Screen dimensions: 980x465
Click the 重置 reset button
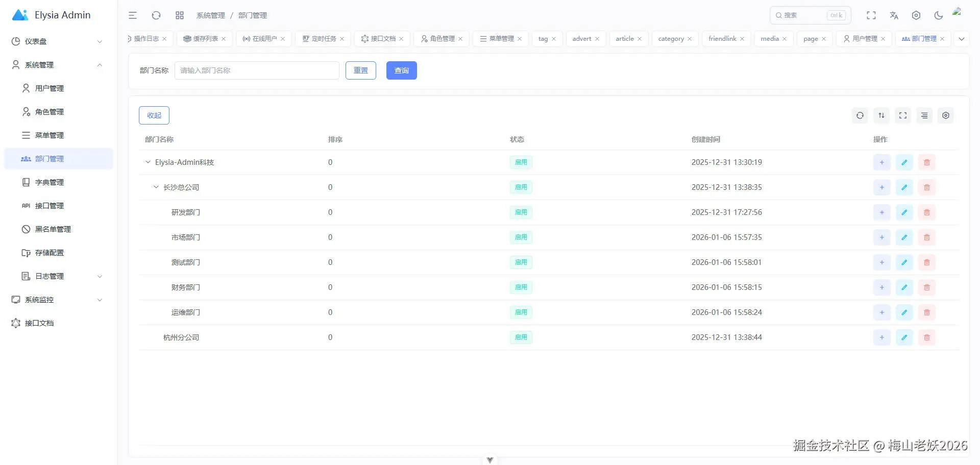coord(361,70)
